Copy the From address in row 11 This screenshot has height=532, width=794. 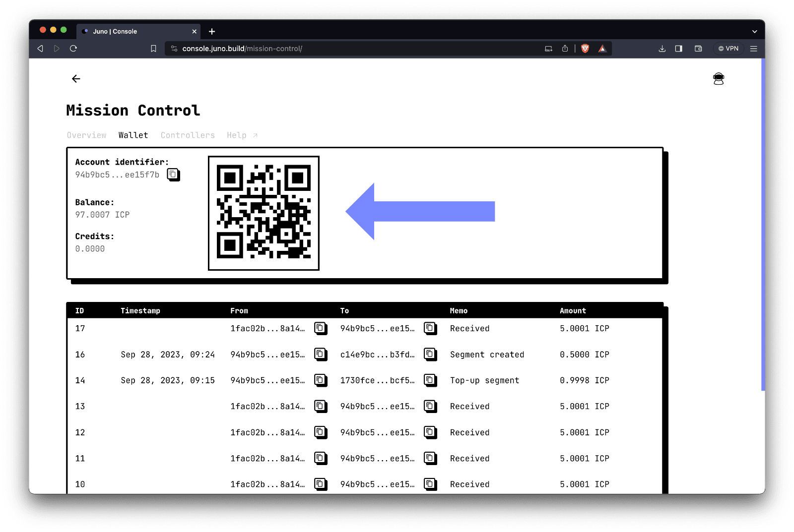321,458
